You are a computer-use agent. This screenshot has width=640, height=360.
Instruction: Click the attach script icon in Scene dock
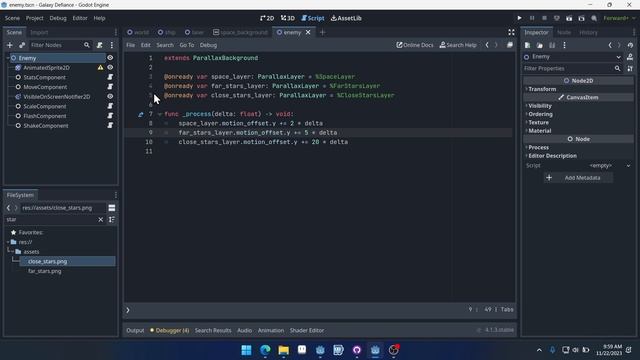pos(100,45)
